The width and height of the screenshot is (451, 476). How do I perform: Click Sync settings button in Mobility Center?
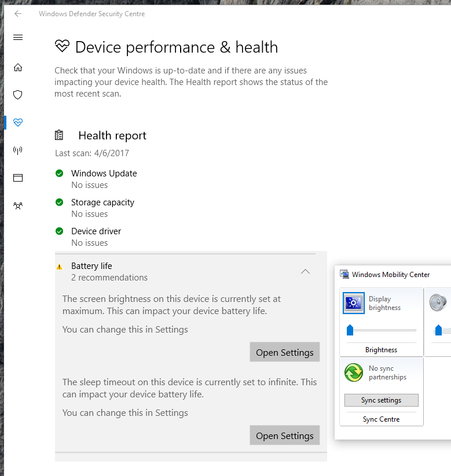pyautogui.click(x=381, y=400)
